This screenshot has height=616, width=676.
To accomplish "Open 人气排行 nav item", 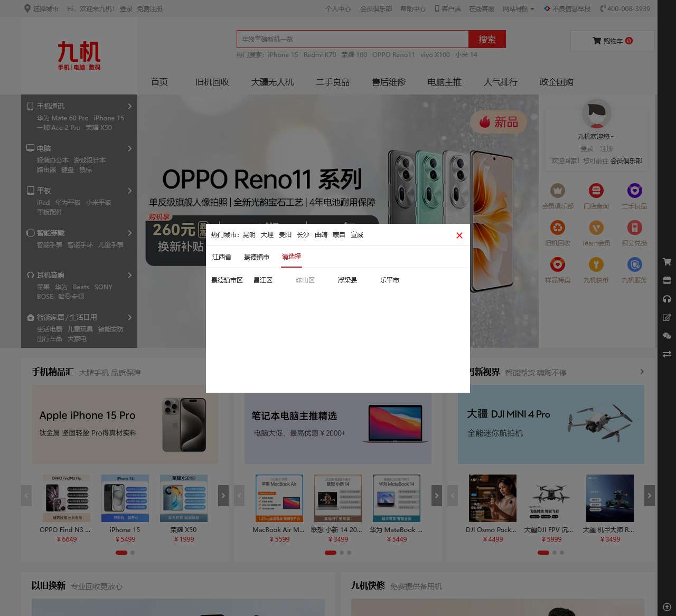I will pos(501,82).
